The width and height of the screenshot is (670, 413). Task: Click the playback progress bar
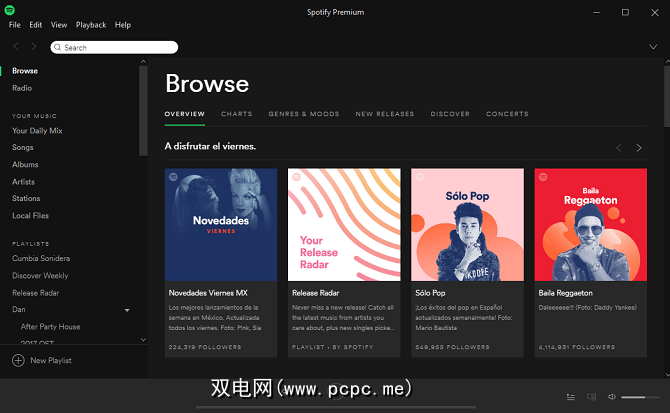(x=336, y=407)
